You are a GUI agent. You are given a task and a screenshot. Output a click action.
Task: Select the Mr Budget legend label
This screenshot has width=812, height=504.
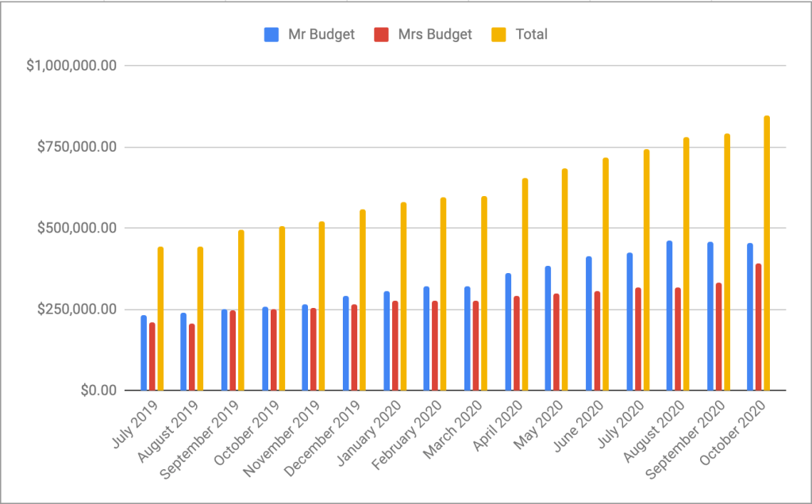click(x=321, y=35)
